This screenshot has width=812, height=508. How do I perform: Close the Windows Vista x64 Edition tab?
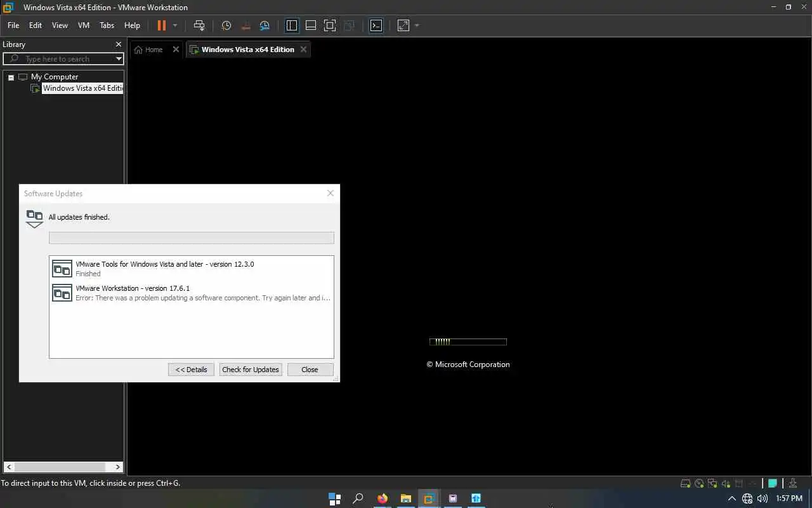pos(303,50)
